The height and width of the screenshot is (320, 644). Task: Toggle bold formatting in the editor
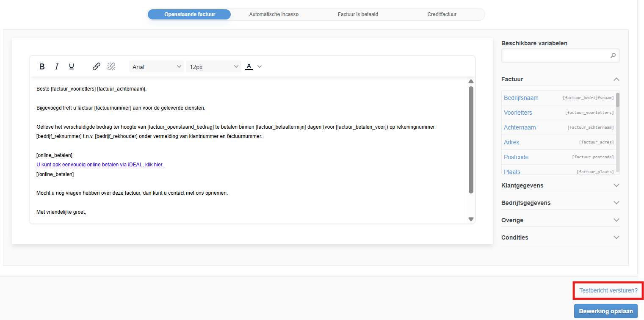pos(42,66)
